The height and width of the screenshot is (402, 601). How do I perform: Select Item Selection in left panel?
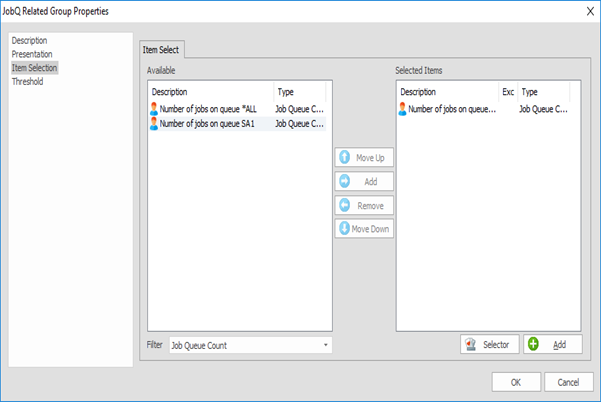(35, 68)
